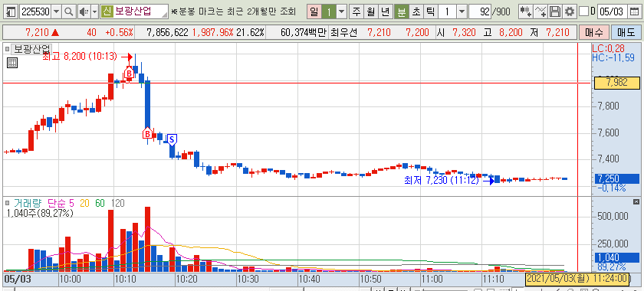Click the high price 8,200 in info bar
Image resolution: width=644 pixels, height=291 pixels.
(x=511, y=32)
